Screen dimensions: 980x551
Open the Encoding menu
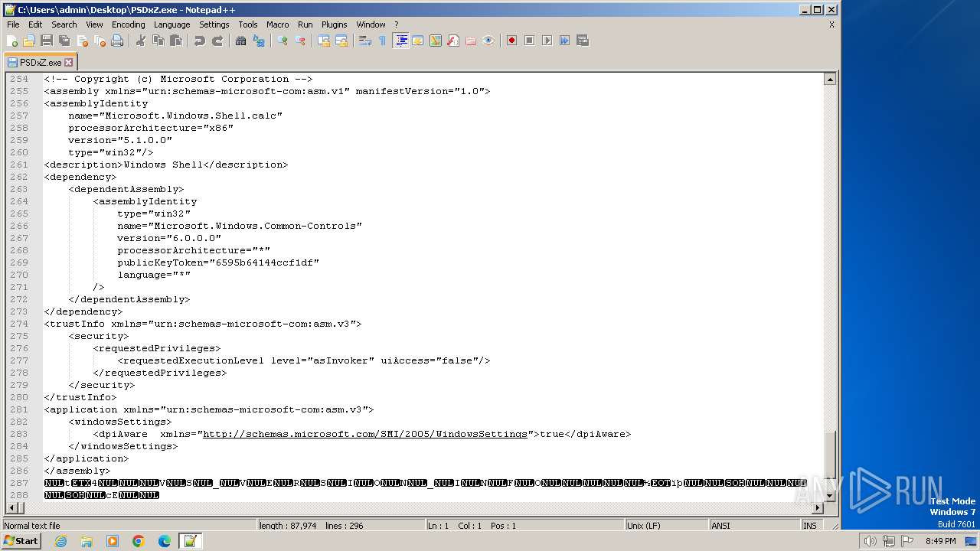tap(128, 24)
